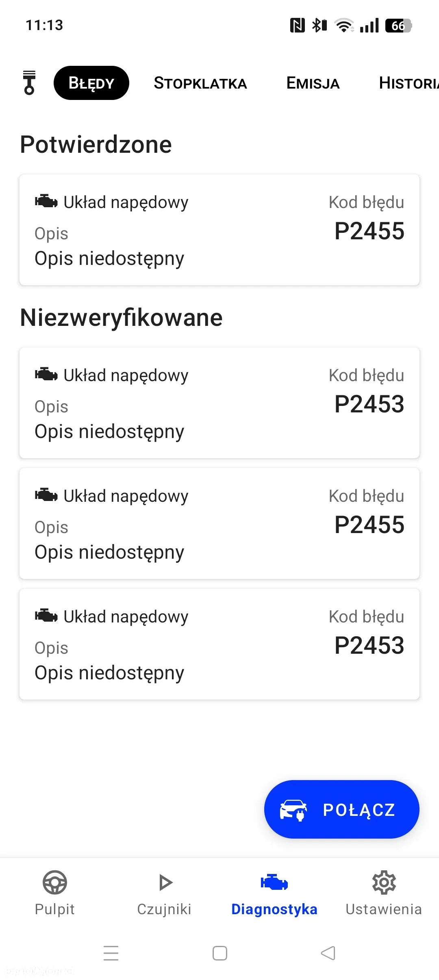
Task: Select the Diagnostyka engine icon
Action: [274, 882]
